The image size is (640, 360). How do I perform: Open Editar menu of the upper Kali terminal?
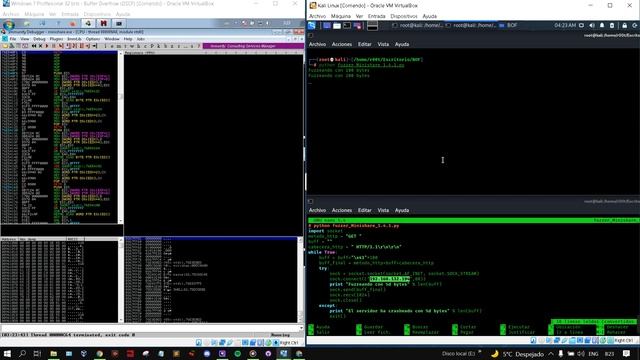pos(364,44)
